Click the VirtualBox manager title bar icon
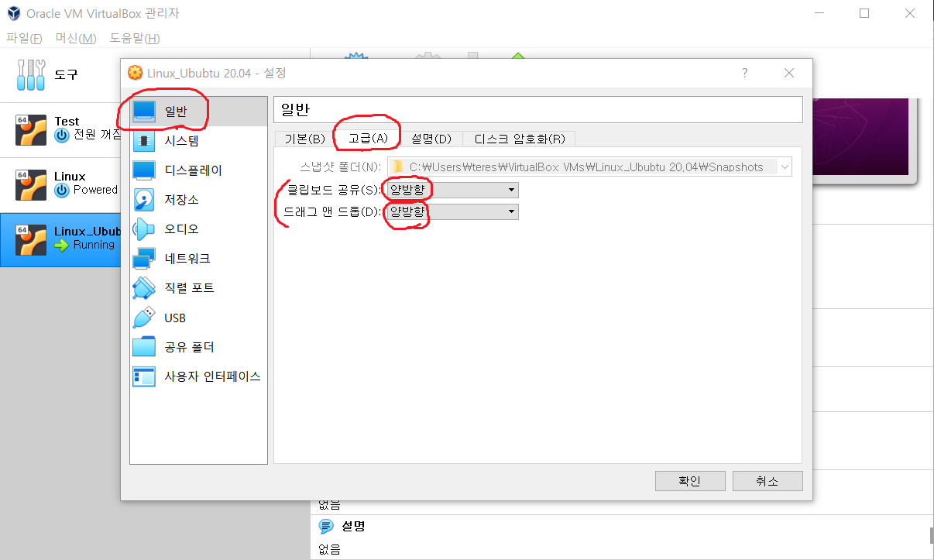The height and width of the screenshot is (560, 934). [x=12, y=13]
